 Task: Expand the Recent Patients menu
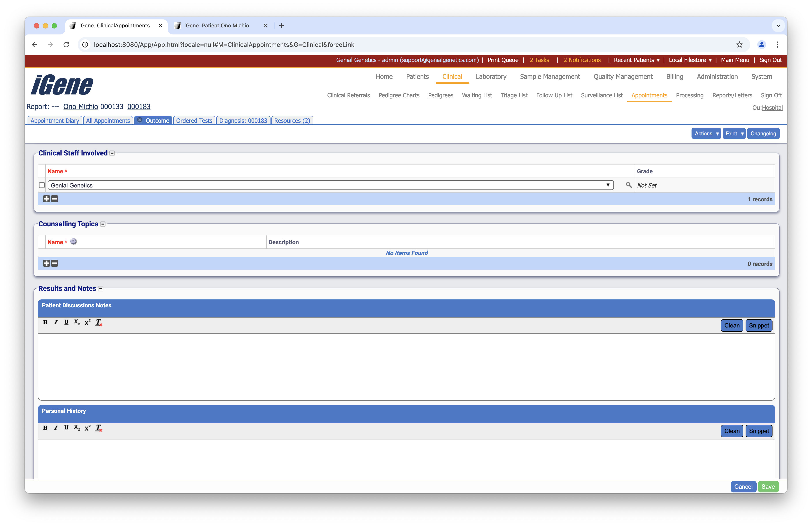click(636, 60)
